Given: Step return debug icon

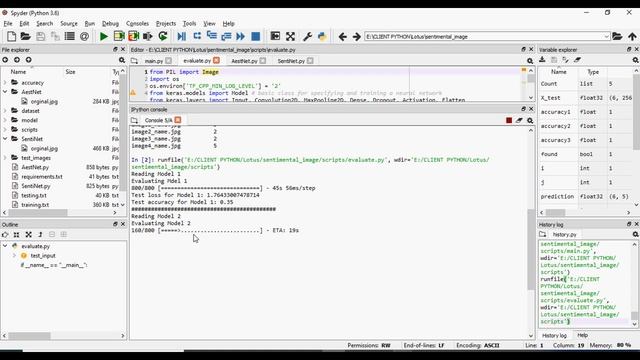Looking at the screenshot, I should (226, 36).
